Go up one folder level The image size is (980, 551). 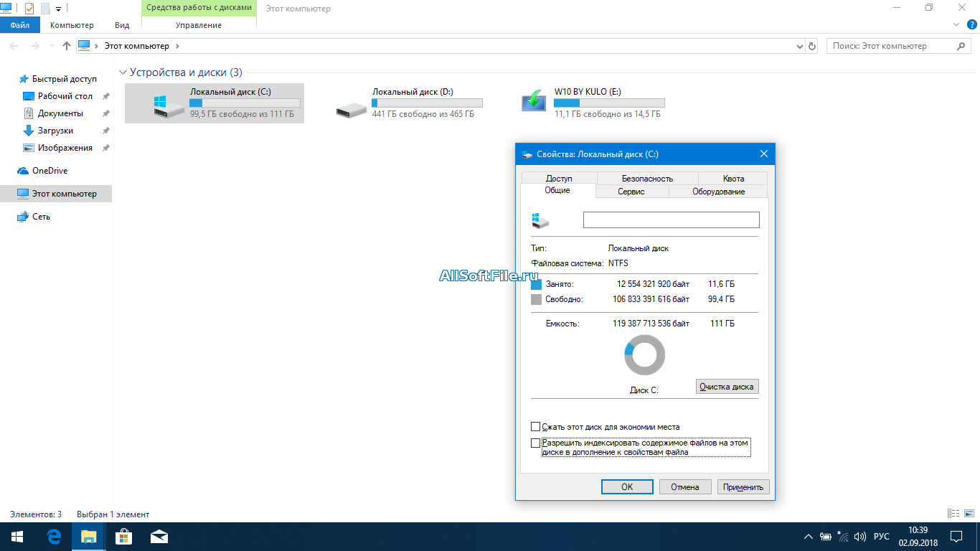point(67,46)
